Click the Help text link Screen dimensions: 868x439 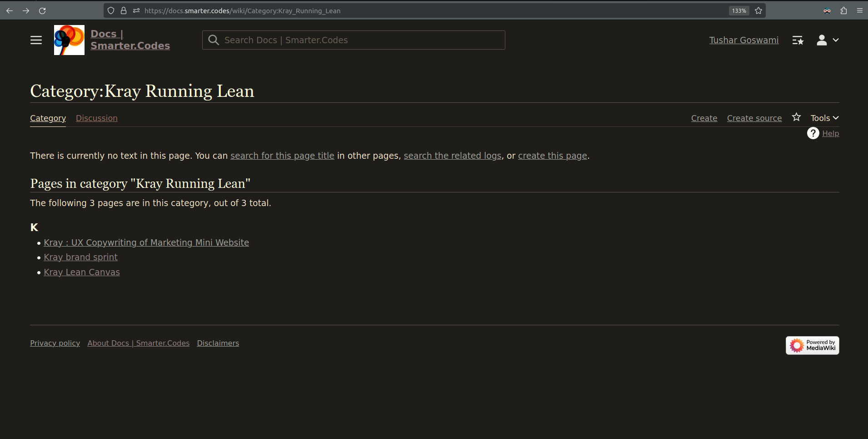tap(831, 133)
